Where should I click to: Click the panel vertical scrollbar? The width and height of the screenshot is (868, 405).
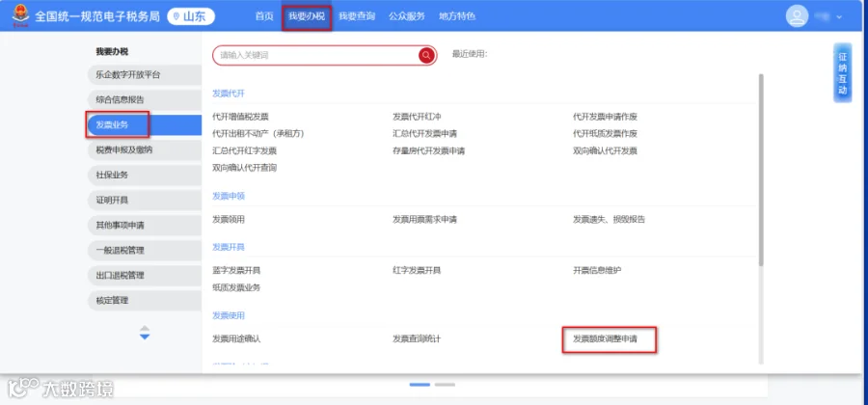pos(761,169)
